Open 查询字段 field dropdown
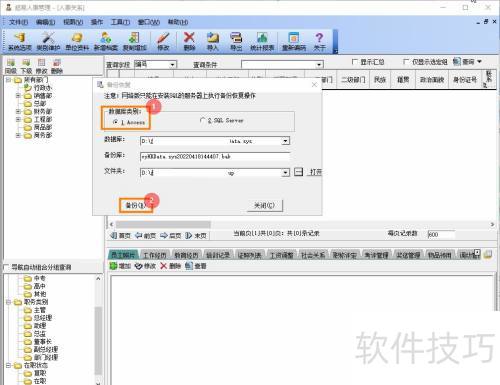 pos(172,65)
